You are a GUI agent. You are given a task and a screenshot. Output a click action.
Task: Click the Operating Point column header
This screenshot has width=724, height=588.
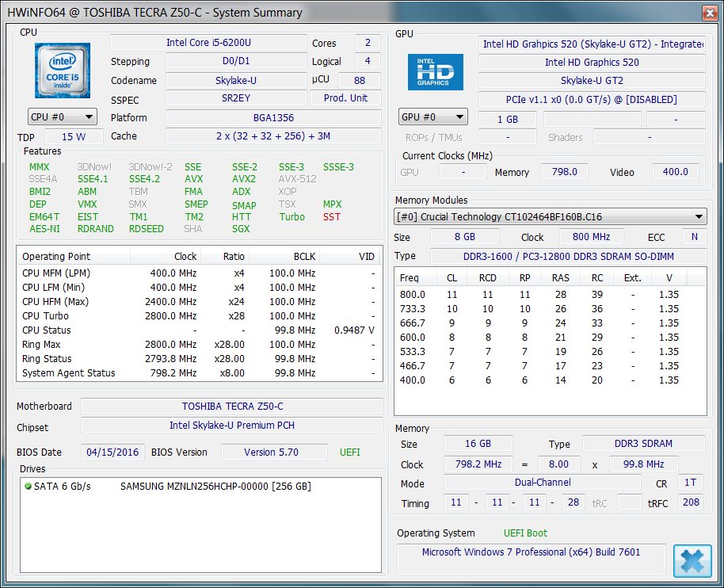tap(74, 256)
